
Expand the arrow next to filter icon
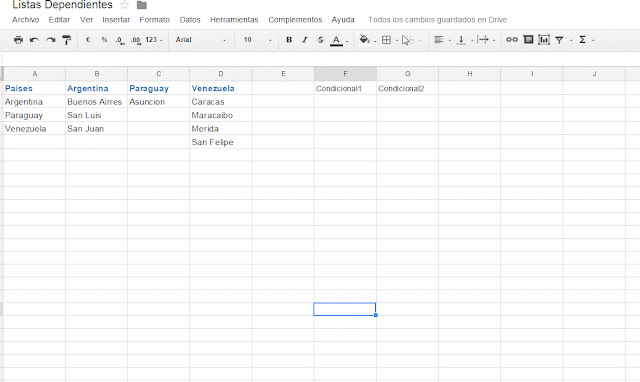pos(571,40)
